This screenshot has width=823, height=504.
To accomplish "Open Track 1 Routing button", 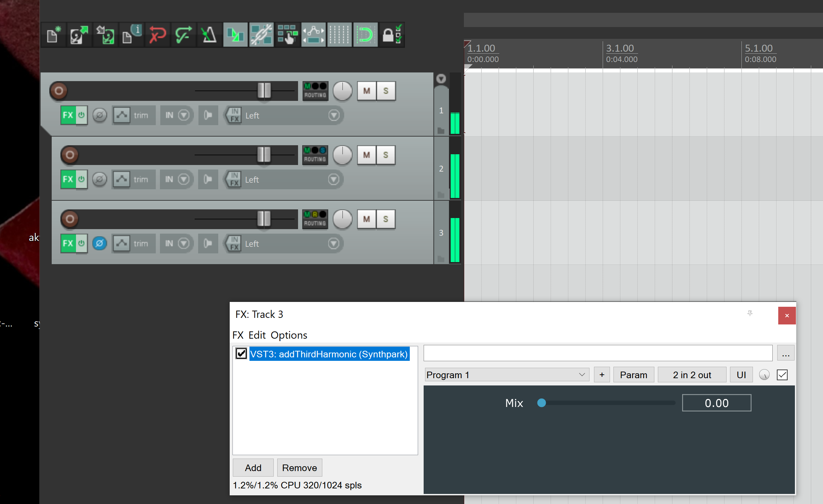I will coord(315,91).
